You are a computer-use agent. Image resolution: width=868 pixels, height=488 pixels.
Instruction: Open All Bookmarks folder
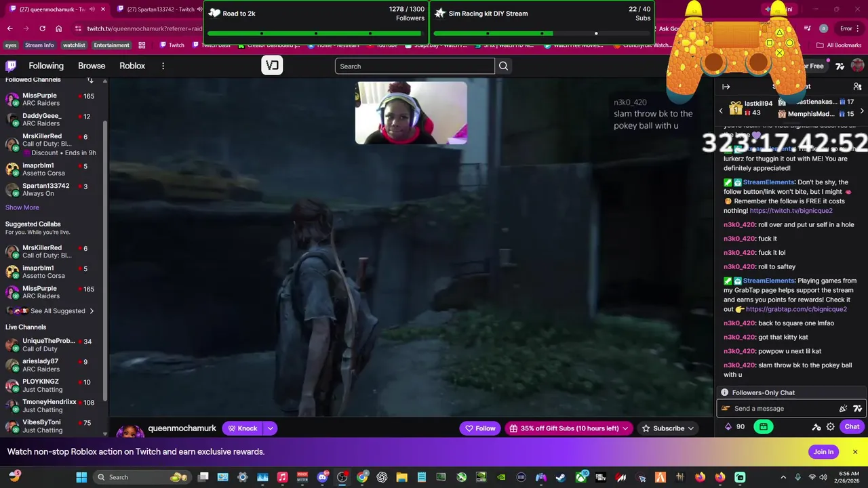(839, 45)
